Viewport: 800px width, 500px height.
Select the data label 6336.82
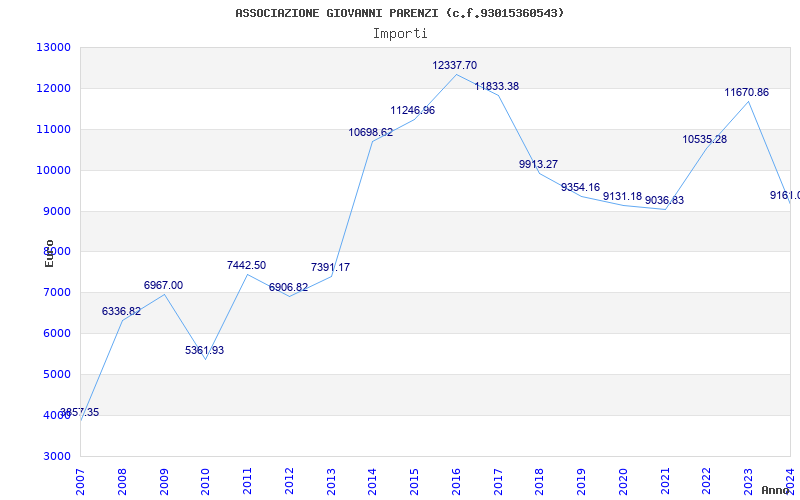coord(121,311)
